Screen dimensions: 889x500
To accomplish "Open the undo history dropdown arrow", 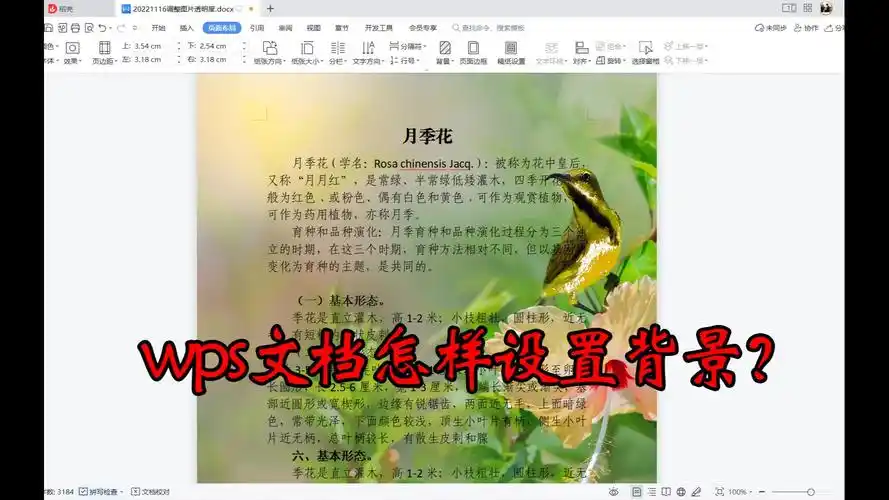I will [110, 28].
